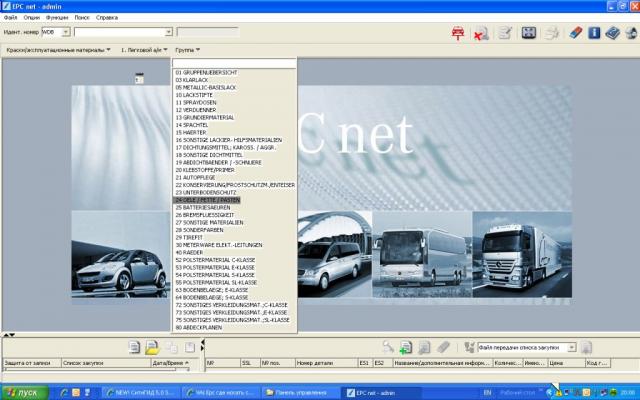Select '80 ABDECKPLANEN' group

(199, 327)
